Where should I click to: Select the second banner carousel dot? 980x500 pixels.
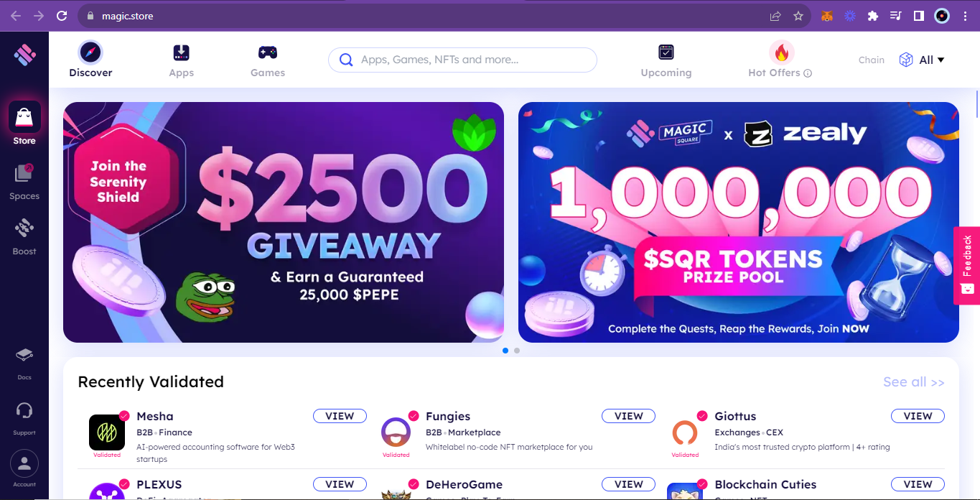coord(517,351)
